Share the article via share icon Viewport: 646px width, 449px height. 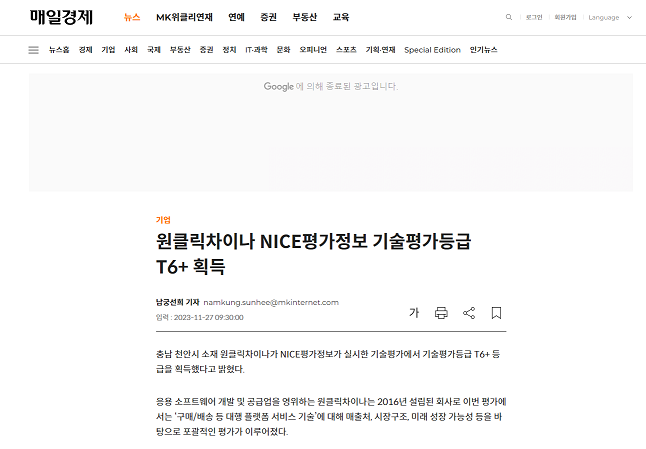pyautogui.click(x=469, y=313)
